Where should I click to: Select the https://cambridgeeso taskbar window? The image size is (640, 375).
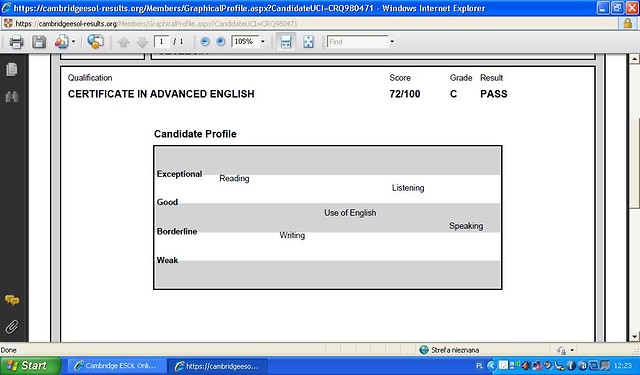(x=218, y=366)
